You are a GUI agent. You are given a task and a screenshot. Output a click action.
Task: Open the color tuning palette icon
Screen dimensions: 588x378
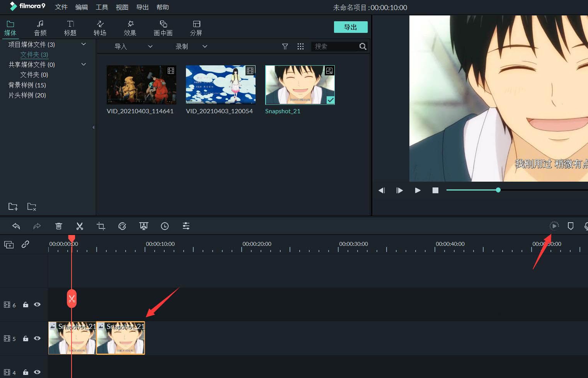click(122, 226)
